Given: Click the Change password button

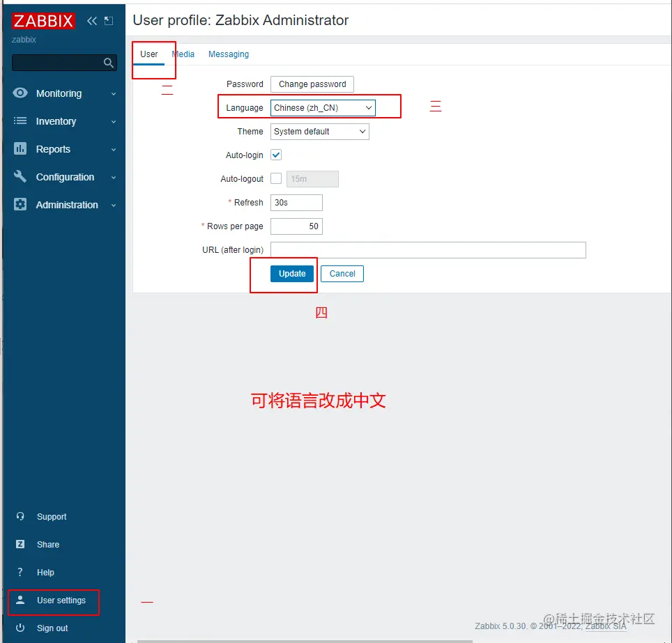Looking at the screenshot, I should click(312, 84).
